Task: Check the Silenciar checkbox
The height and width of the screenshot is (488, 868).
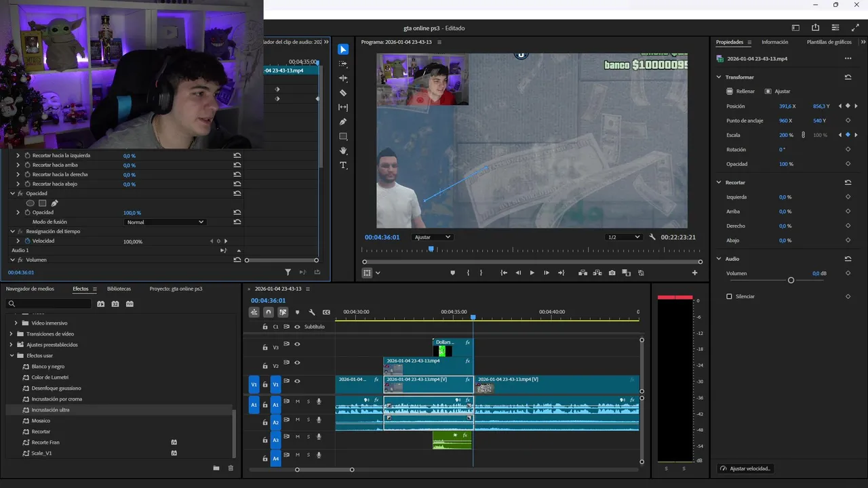Action: (x=729, y=296)
